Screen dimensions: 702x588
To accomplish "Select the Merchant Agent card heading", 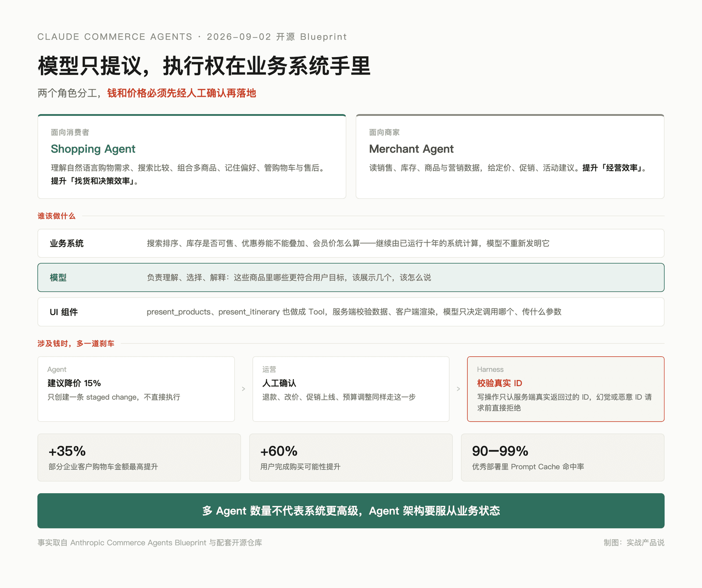I will tap(411, 149).
